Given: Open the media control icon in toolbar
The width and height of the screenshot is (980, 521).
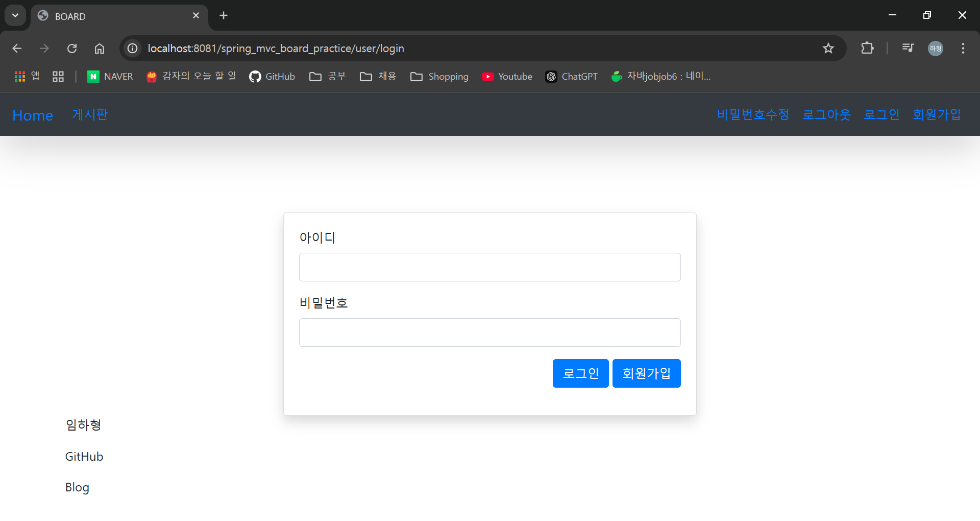Looking at the screenshot, I should coord(908,49).
